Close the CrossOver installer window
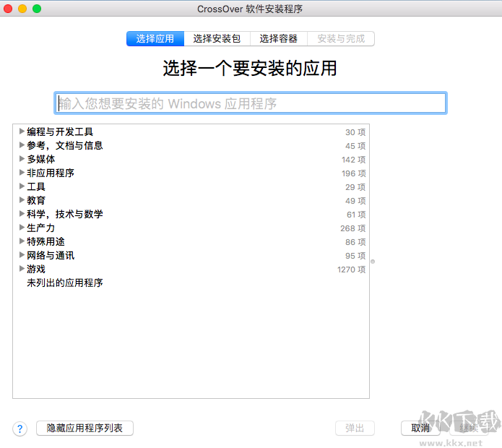This screenshot has height=448, width=502. pyautogui.click(x=8, y=9)
